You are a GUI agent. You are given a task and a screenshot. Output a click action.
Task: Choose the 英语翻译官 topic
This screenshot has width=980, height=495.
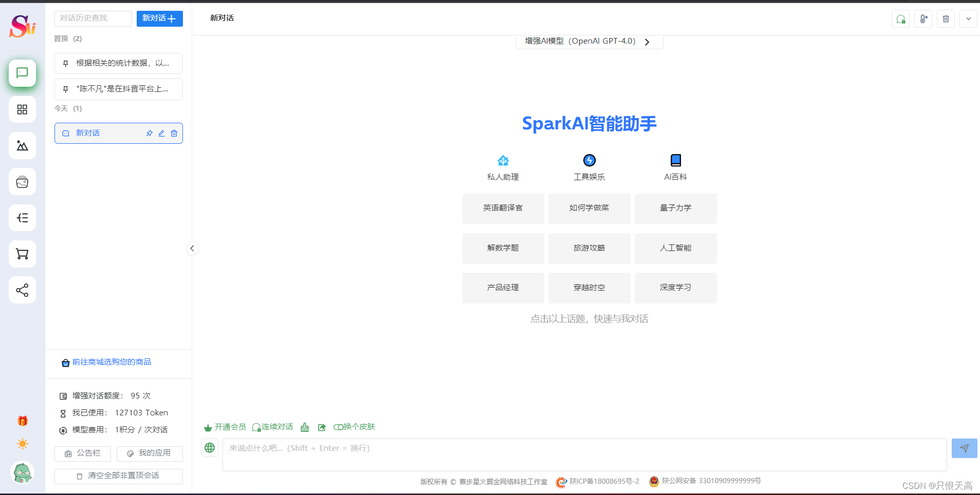pyautogui.click(x=503, y=208)
